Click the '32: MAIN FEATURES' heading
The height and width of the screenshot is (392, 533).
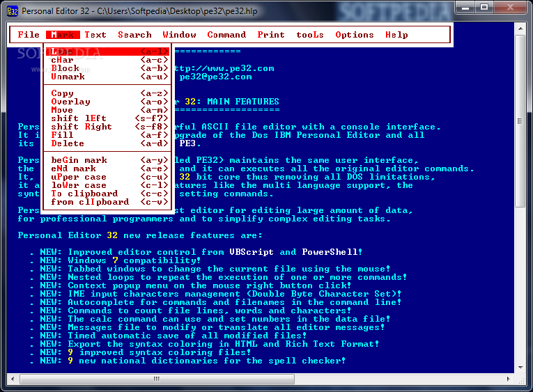[232, 102]
